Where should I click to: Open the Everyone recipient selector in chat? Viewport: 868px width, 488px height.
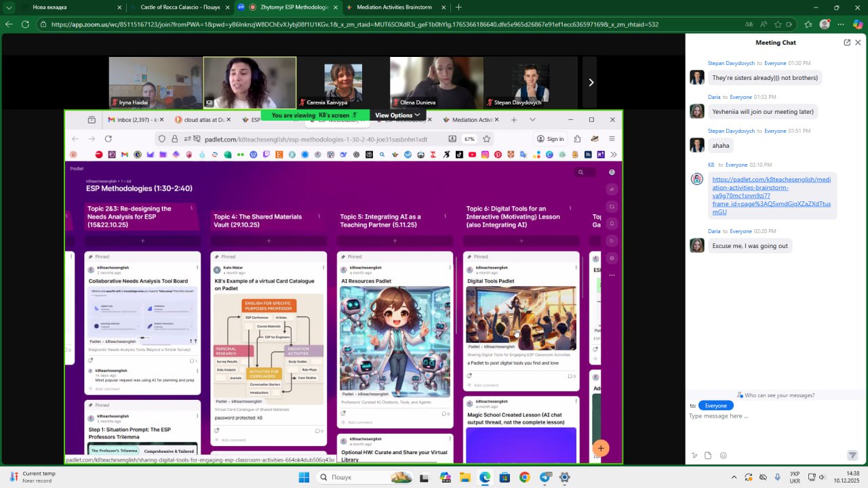coord(715,405)
